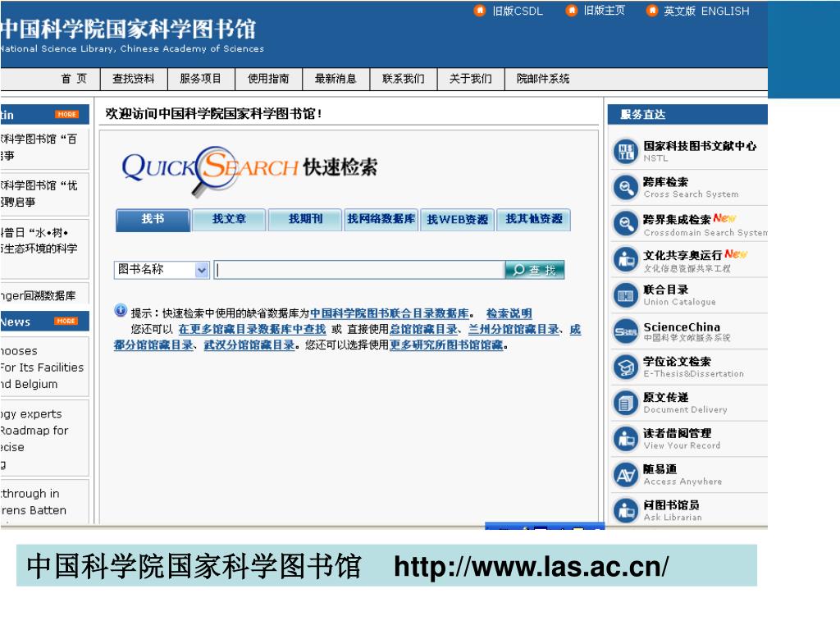The height and width of the screenshot is (630, 840).
Task: Open the 联系我们 menu
Action: coord(404,79)
